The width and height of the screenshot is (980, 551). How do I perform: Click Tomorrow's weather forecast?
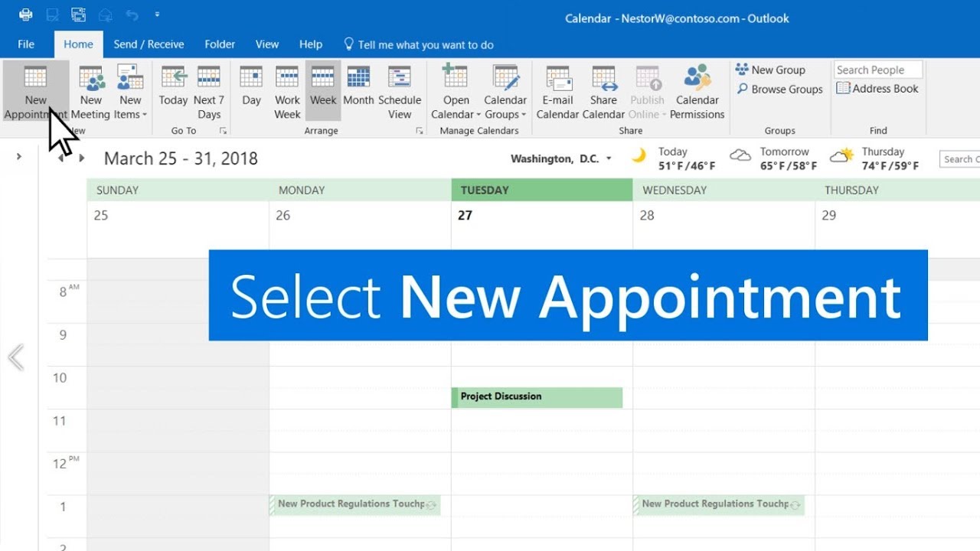tap(774, 158)
